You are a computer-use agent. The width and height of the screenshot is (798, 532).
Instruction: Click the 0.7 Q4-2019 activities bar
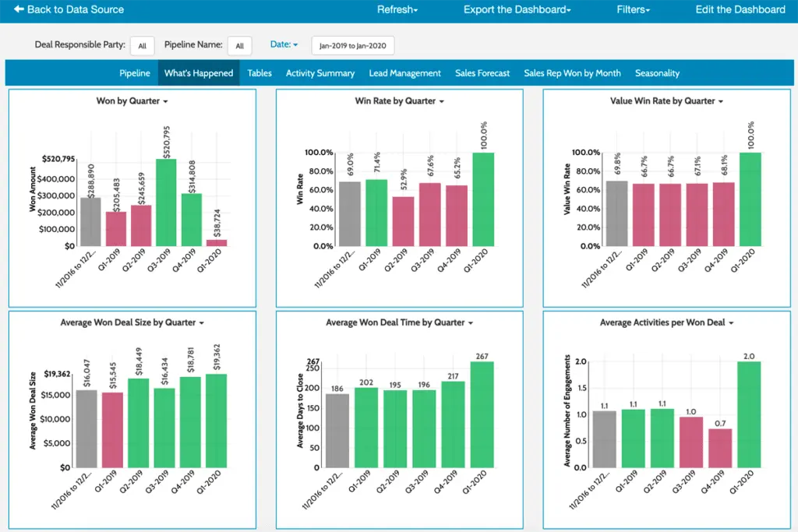pyautogui.click(x=720, y=448)
